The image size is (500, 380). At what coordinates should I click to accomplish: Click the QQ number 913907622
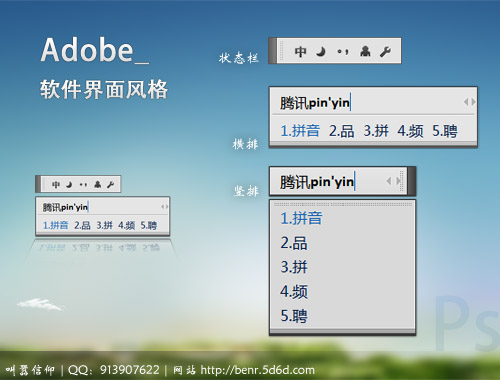(130, 370)
